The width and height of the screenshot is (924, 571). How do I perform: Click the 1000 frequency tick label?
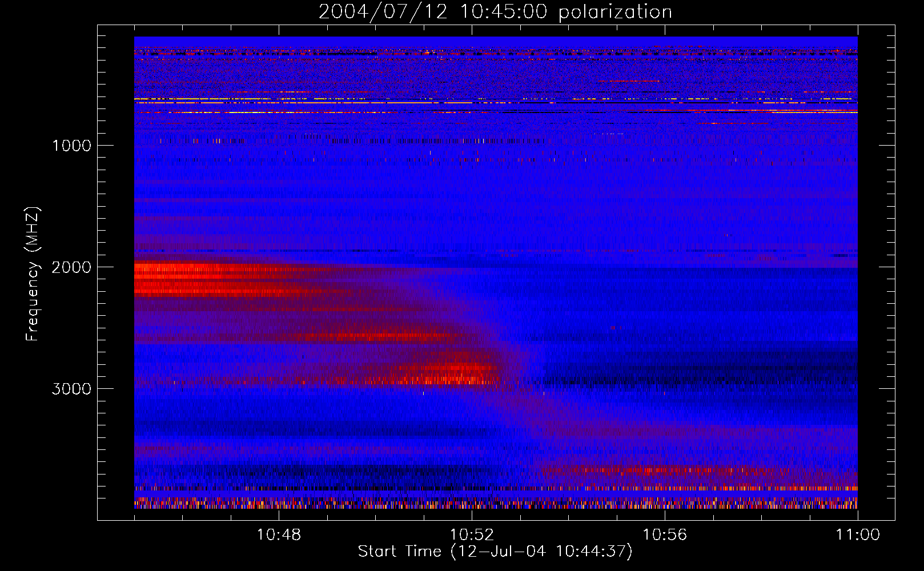click(71, 146)
